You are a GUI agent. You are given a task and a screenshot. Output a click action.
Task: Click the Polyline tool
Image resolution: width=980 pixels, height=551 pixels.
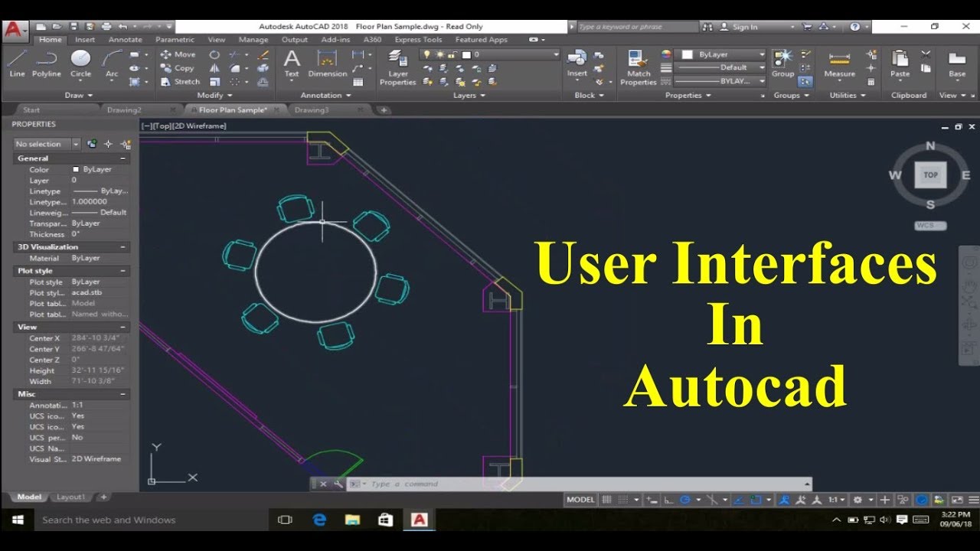tap(47, 63)
